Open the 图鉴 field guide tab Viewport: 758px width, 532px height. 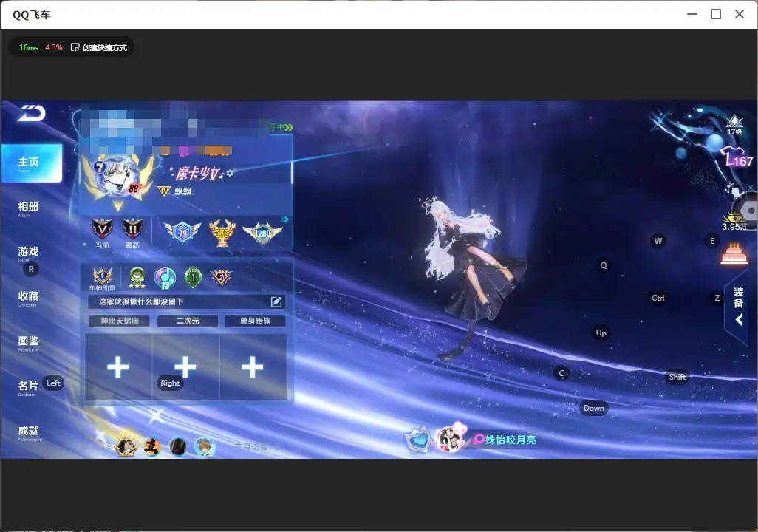click(28, 342)
